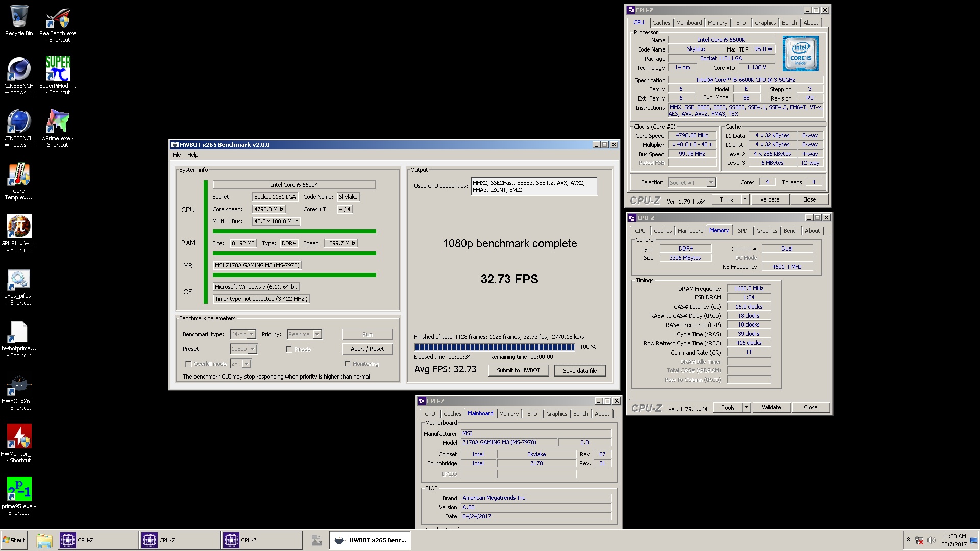980x551 pixels.
Task: Switch to the third CPU-Z taskbar button
Action: coord(261,540)
